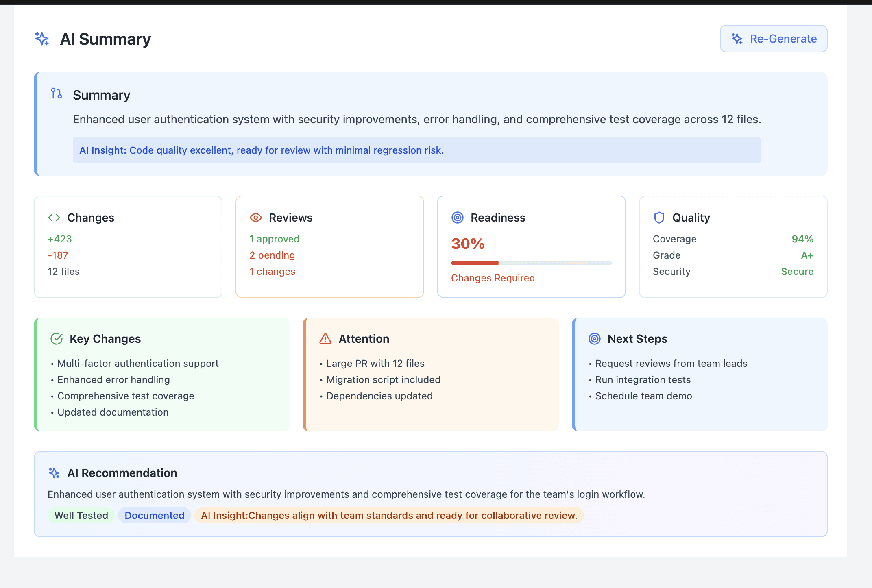872x588 pixels.
Task: Click the warning triangle icon beside Attention
Action: (325, 339)
